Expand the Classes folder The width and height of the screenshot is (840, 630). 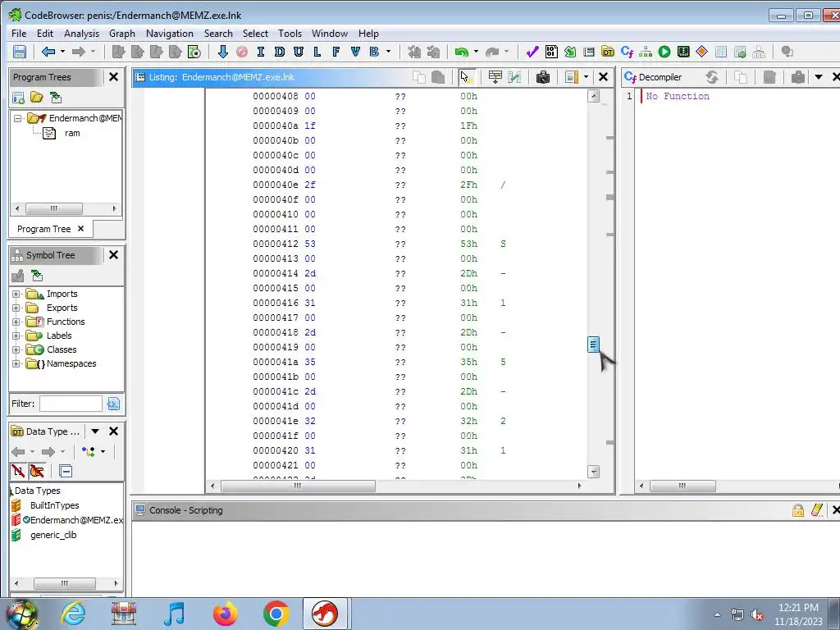pos(16,349)
